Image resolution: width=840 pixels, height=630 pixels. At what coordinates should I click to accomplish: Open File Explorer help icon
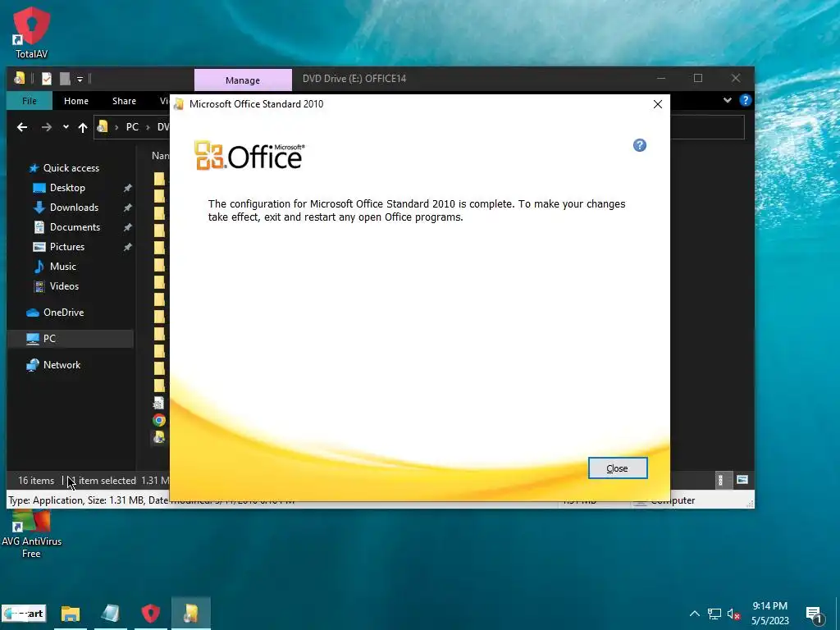point(745,100)
